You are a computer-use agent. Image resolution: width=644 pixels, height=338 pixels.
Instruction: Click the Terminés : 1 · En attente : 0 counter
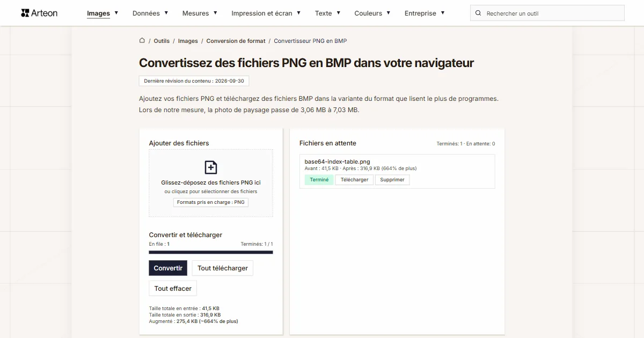tap(466, 144)
